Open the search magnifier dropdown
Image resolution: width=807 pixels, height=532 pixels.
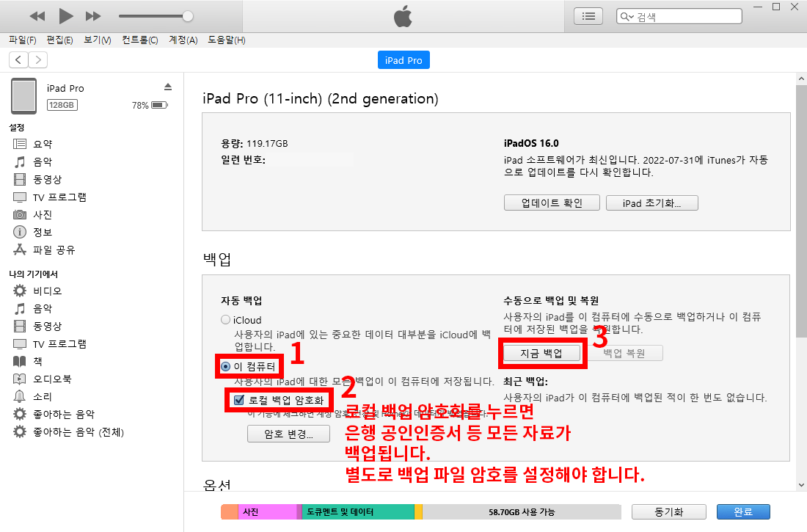627,16
